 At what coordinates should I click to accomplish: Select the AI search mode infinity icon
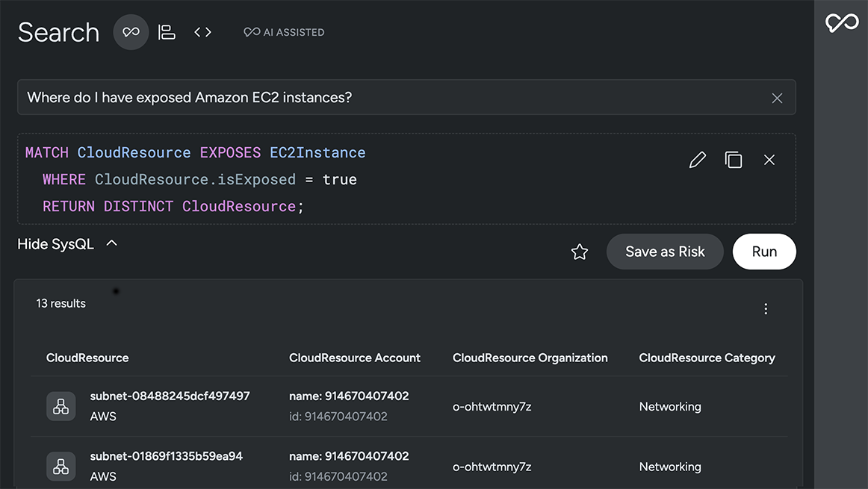tap(131, 32)
